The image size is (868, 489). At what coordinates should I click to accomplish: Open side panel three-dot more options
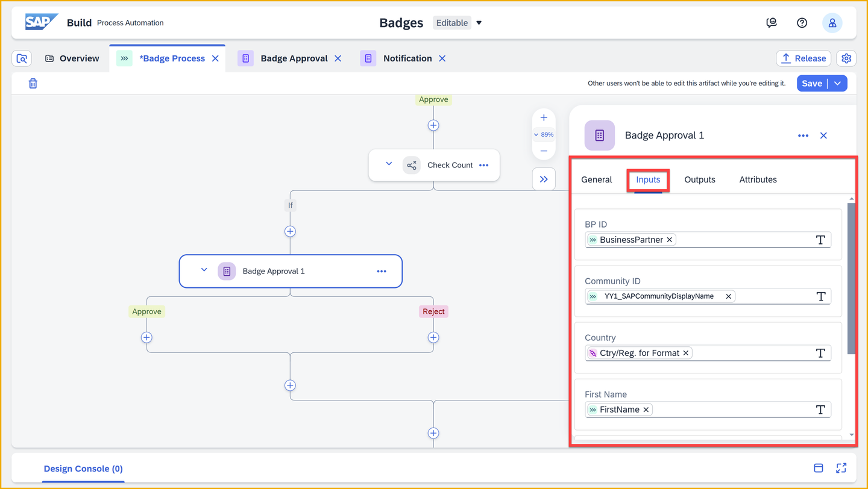[803, 135]
